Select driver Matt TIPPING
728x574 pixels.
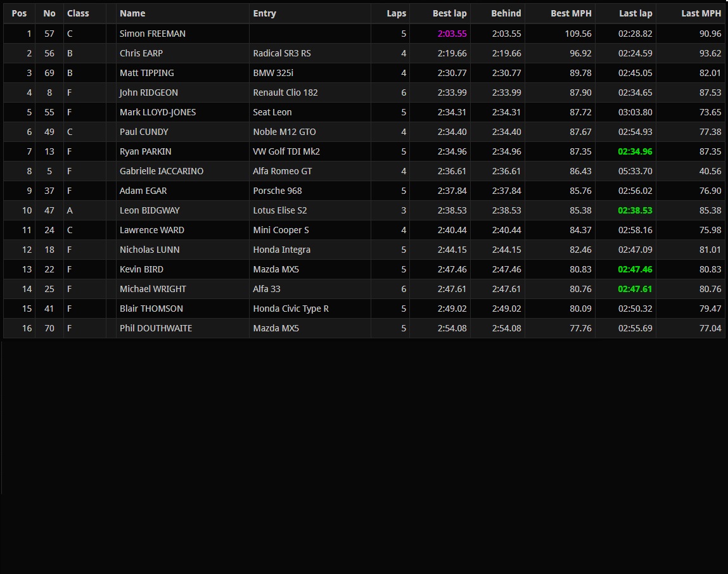coord(147,73)
